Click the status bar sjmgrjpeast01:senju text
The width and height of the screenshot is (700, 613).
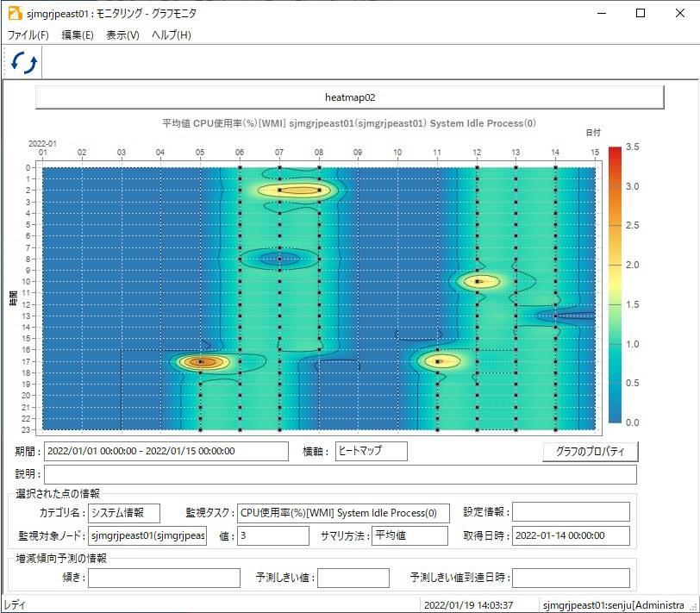point(614,605)
